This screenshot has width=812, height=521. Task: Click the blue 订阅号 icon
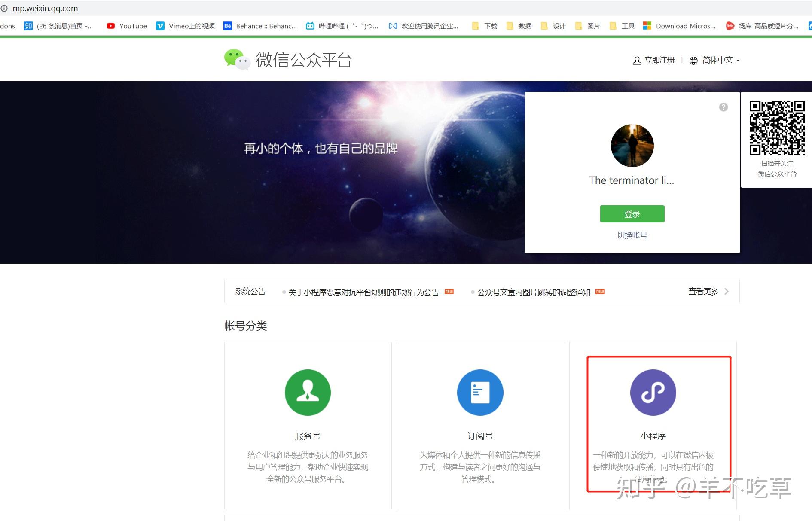point(480,392)
